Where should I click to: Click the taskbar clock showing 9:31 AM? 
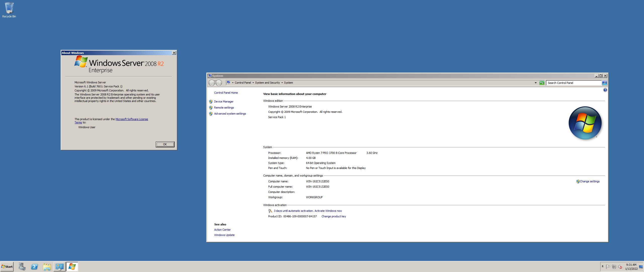click(631, 267)
